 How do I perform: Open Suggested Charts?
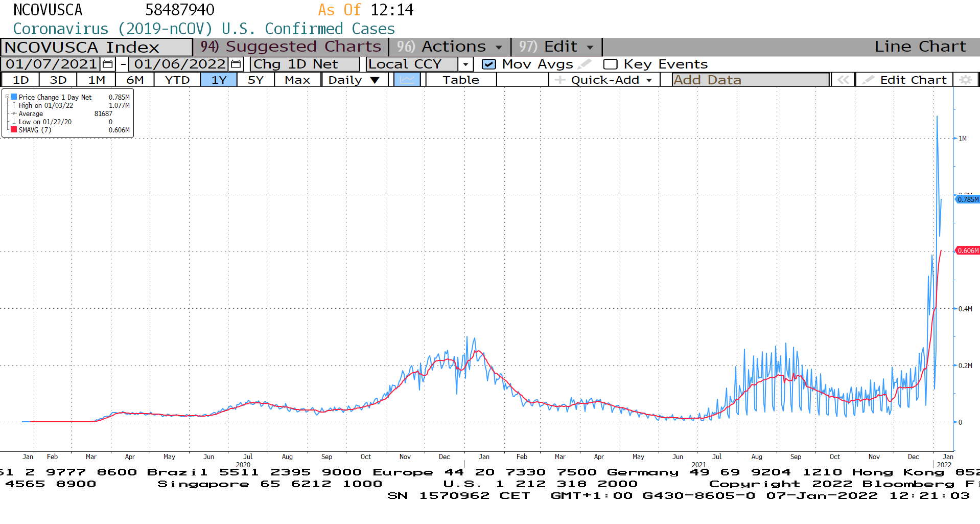pos(290,47)
